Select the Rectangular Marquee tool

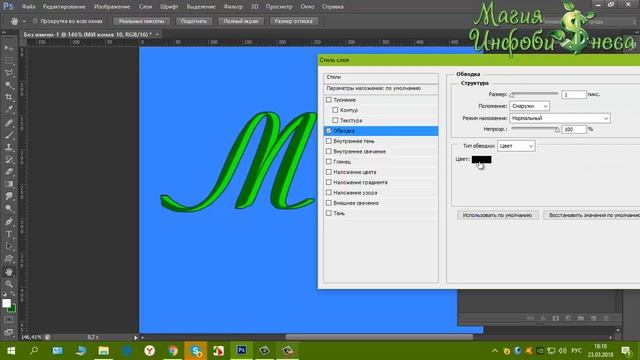[9, 60]
